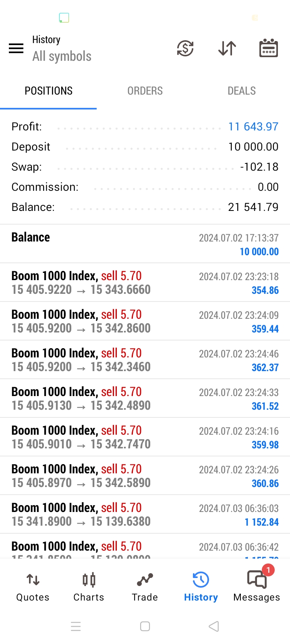Go to Quotes in bottom navigation
The width and height of the screenshot is (290, 644).
(33, 587)
